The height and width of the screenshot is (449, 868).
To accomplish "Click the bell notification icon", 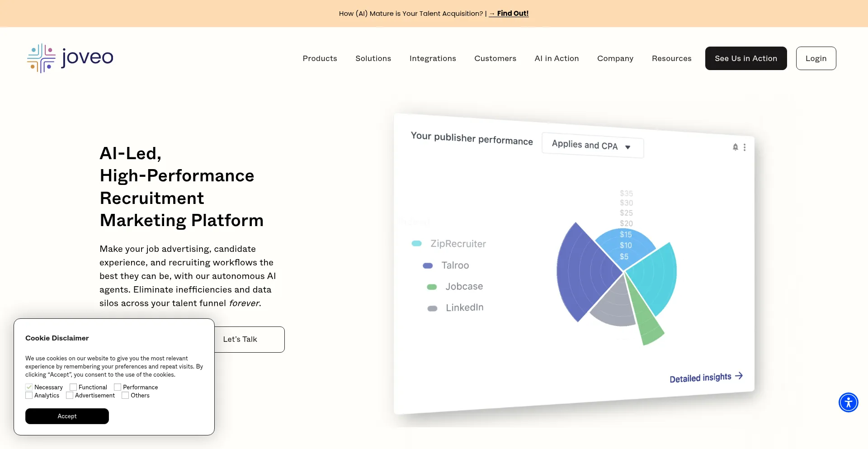I will tap(735, 147).
